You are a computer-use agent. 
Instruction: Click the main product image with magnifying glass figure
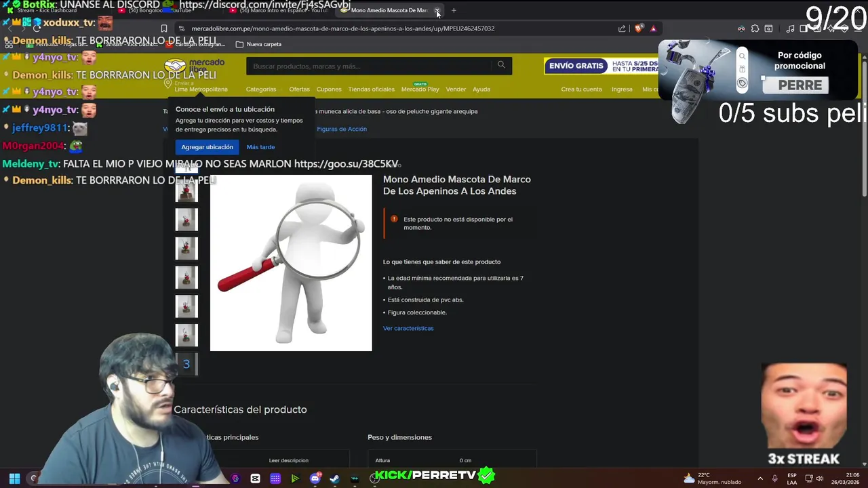pos(291,263)
